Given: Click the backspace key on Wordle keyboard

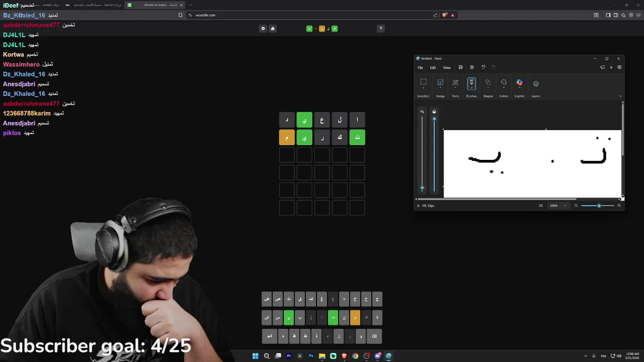Looking at the screenshot, I should pyautogui.click(x=374, y=336).
